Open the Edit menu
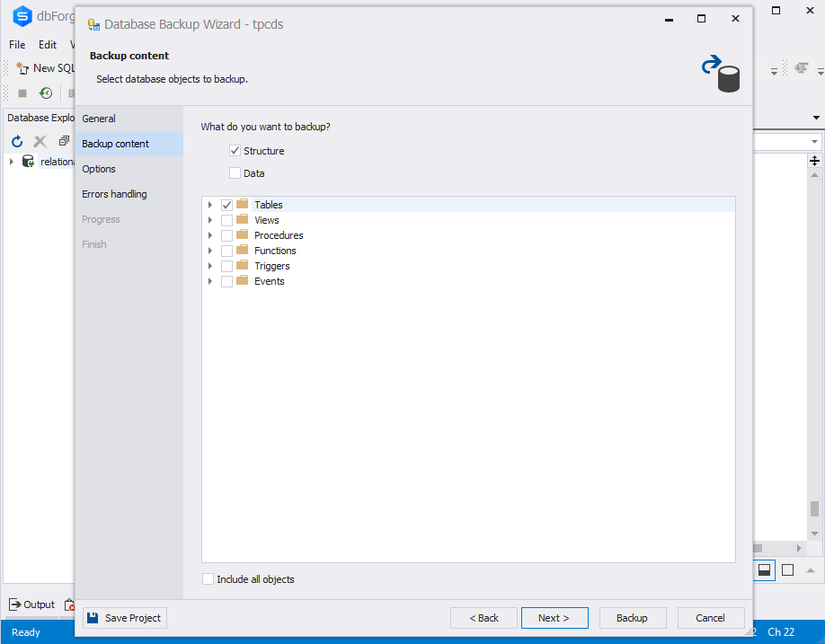Viewport: 825px width, 644px height. [48, 45]
